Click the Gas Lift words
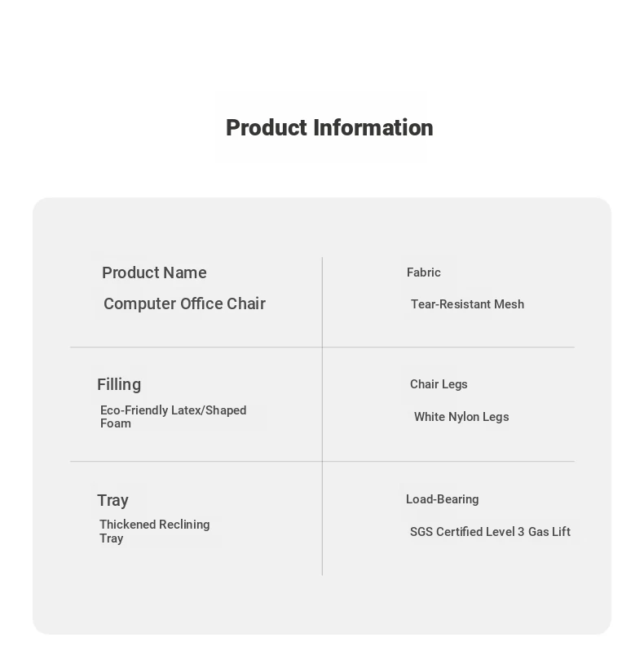 point(549,532)
